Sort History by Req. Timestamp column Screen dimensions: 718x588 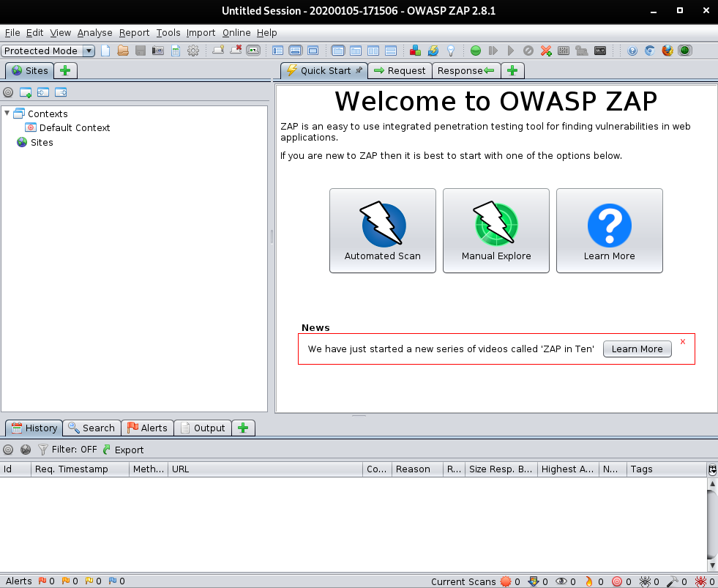click(x=80, y=469)
